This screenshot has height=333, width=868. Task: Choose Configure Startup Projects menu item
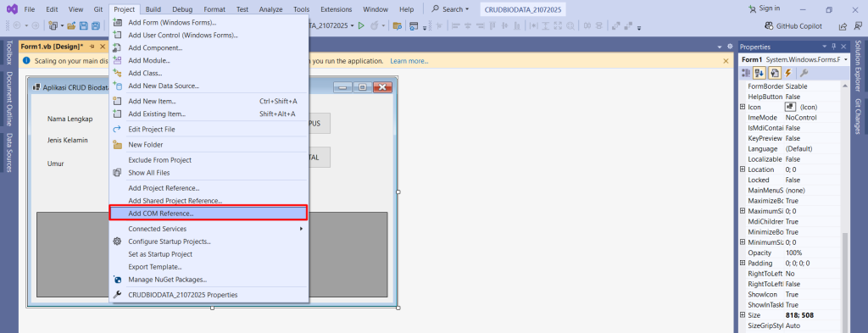coord(209,241)
